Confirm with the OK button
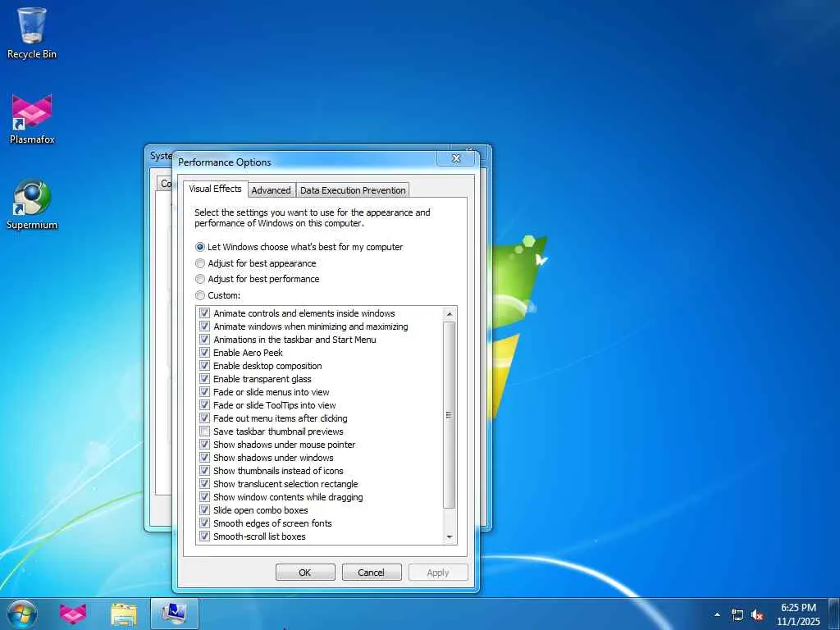The image size is (840, 630). [x=305, y=572]
